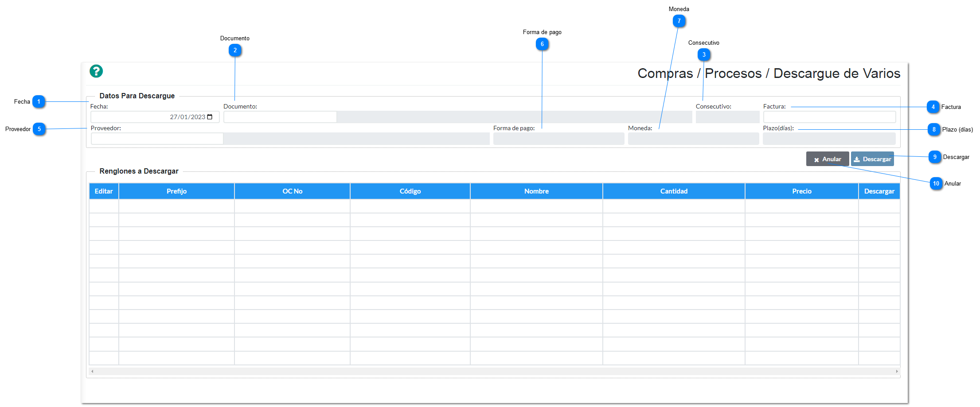980x407 pixels.
Task: Click the Fecha date input field
Action: click(155, 117)
